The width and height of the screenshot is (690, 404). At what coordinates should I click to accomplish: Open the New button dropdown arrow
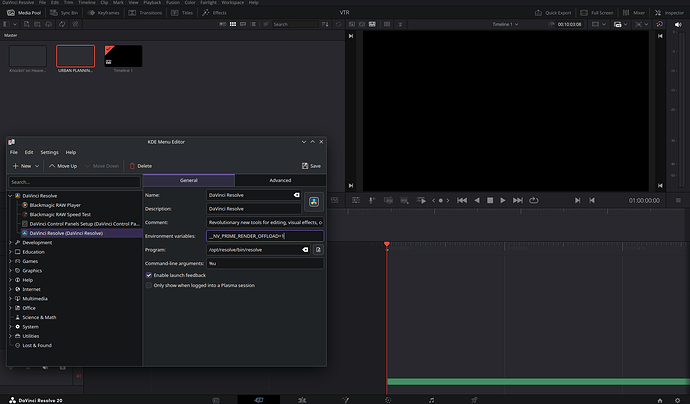click(x=37, y=166)
